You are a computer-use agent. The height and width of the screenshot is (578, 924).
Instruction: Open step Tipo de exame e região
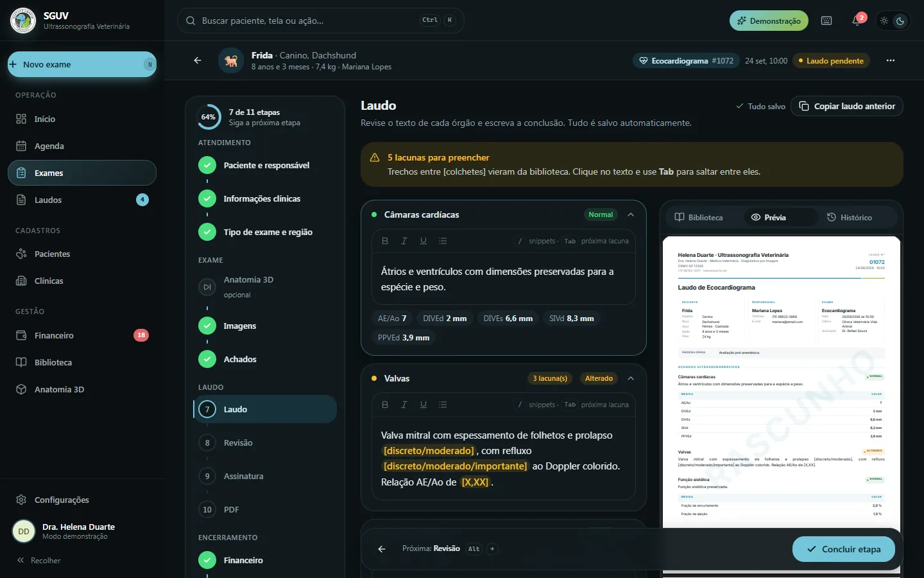click(x=264, y=232)
